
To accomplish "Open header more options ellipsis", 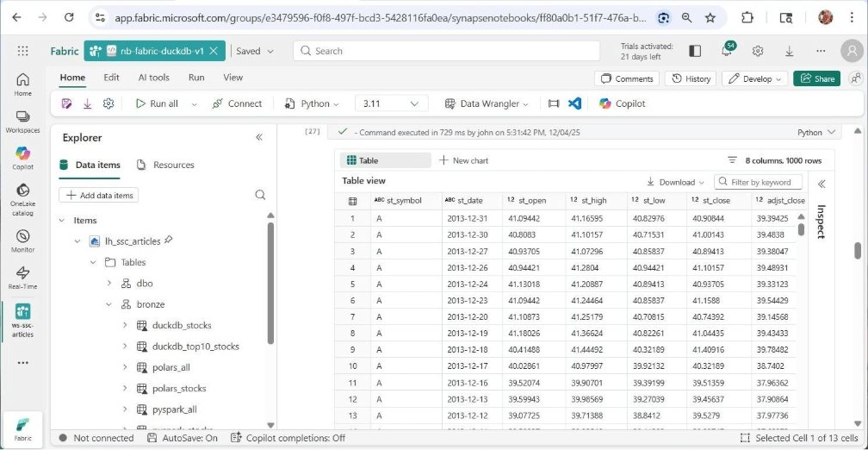I will point(821,51).
